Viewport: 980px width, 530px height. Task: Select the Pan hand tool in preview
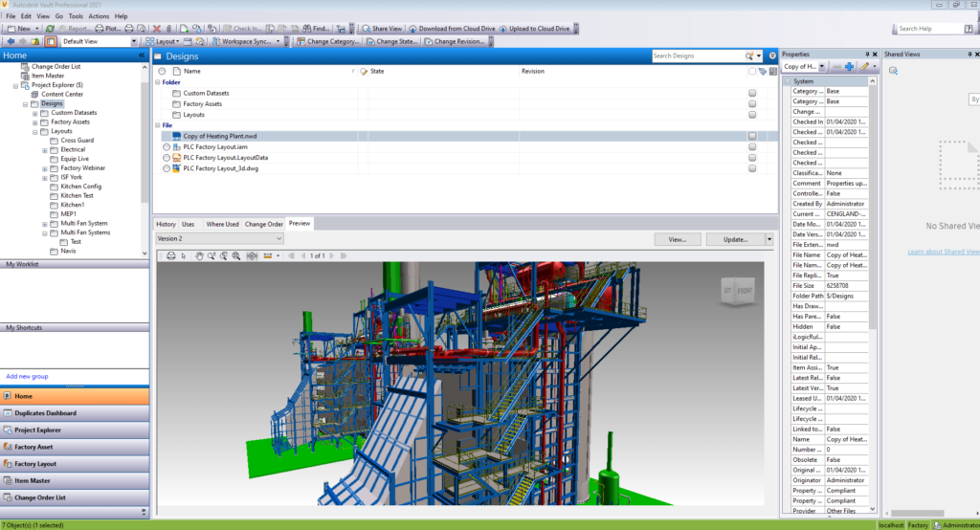click(x=199, y=255)
